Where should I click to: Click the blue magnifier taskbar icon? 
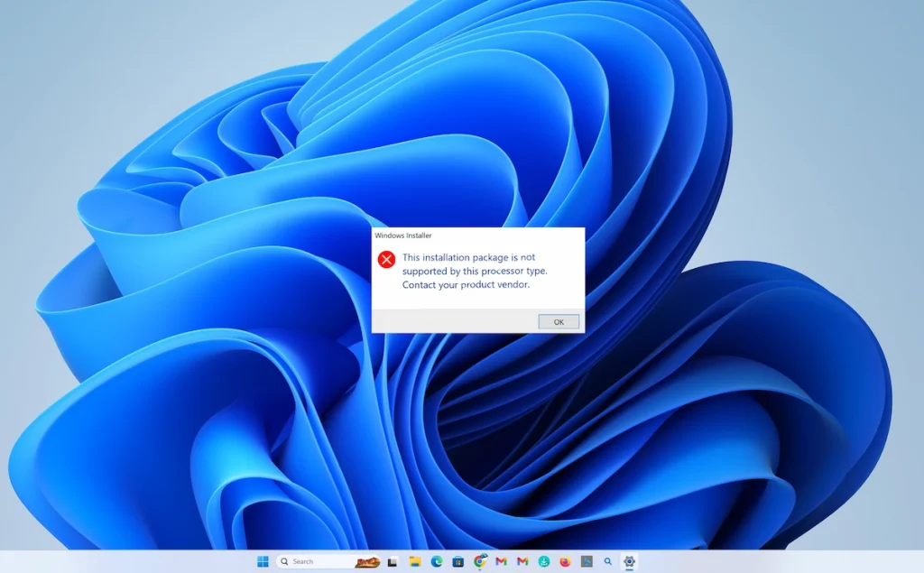607,562
